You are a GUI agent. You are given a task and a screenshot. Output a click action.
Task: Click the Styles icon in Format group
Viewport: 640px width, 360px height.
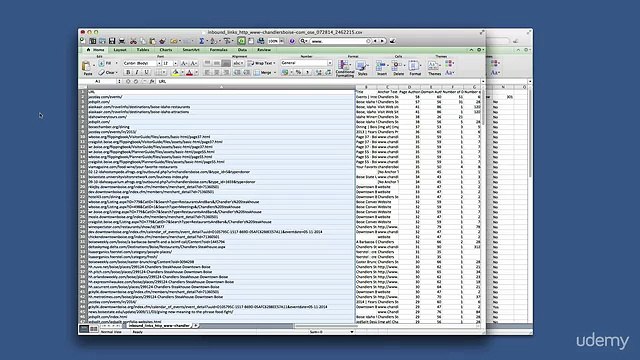[x=360, y=65]
